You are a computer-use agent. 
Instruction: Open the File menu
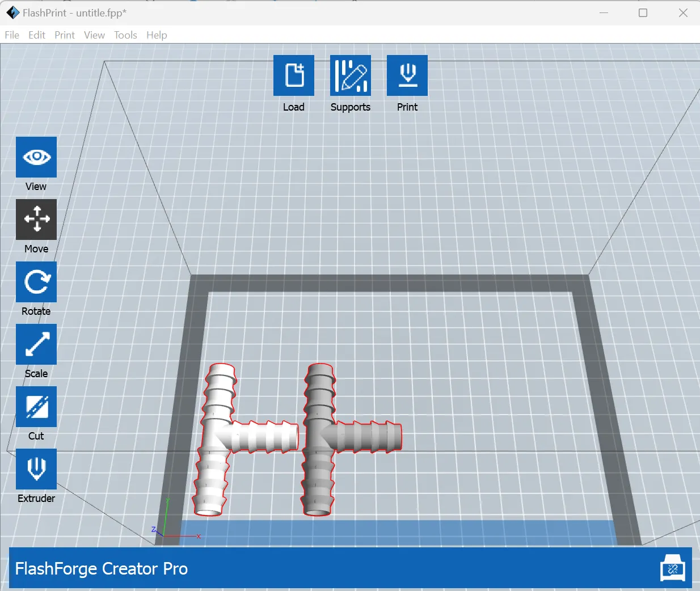[x=12, y=35]
